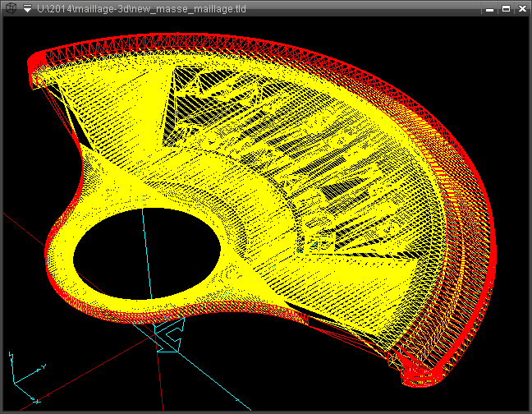This screenshot has width=532, height=414.
Task: Click the Y axis label on triad
Action: coord(42,366)
